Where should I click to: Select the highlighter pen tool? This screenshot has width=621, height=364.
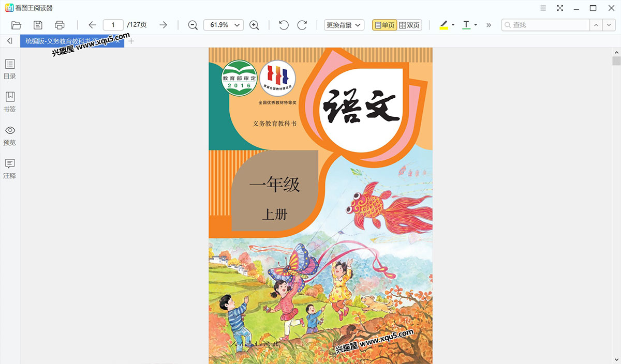pos(443,25)
